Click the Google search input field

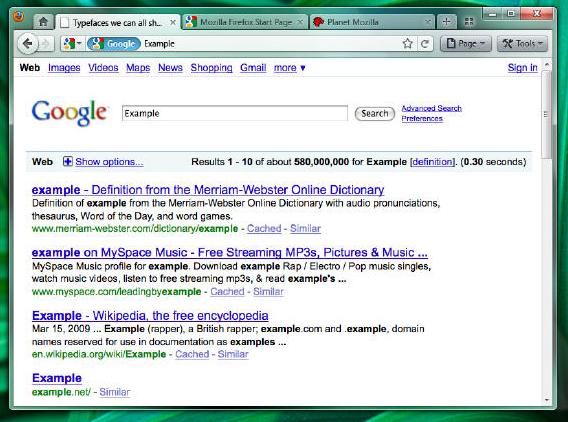[x=235, y=113]
